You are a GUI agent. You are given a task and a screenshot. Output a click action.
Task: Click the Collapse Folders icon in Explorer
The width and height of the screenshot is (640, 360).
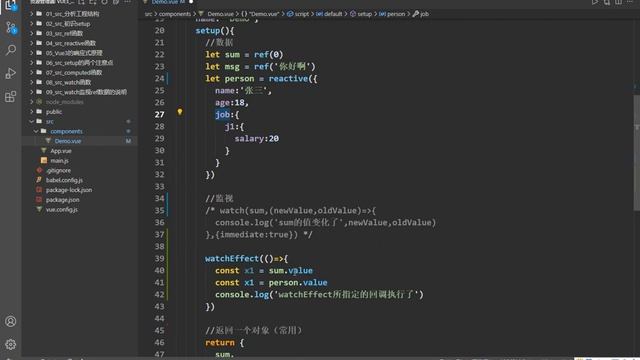(x=116, y=2)
